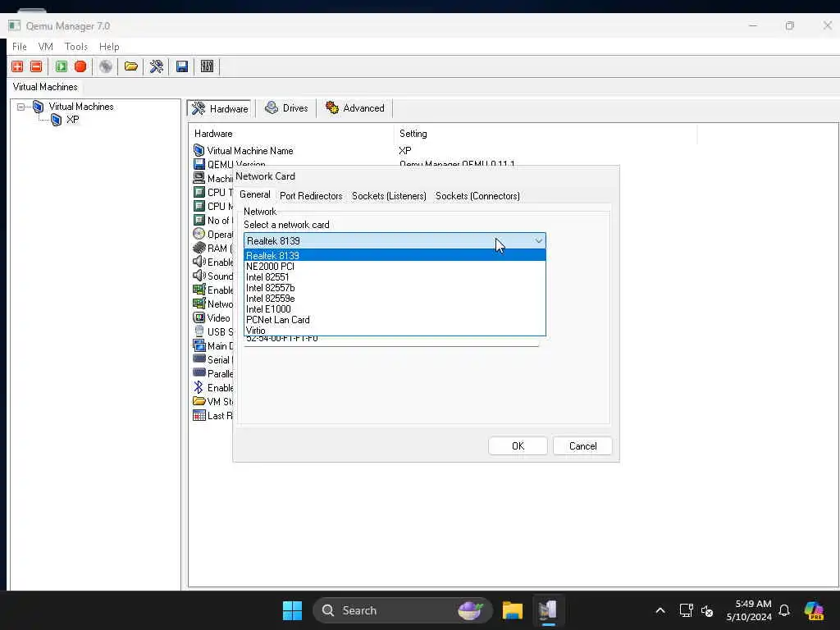The width and height of the screenshot is (840, 630).
Task: Click the network card combo box arrow
Action: tap(538, 241)
